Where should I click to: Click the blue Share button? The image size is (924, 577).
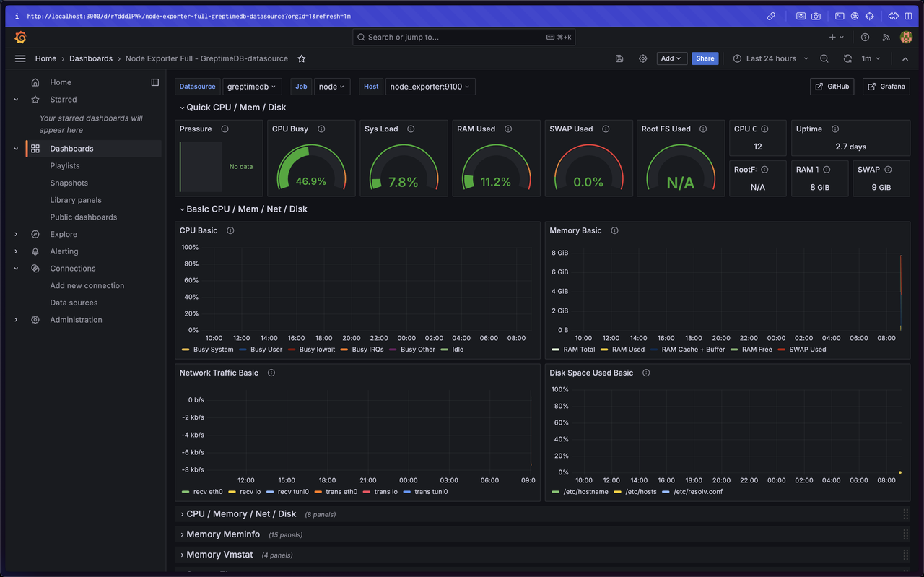pyautogui.click(x=705, y=58)
